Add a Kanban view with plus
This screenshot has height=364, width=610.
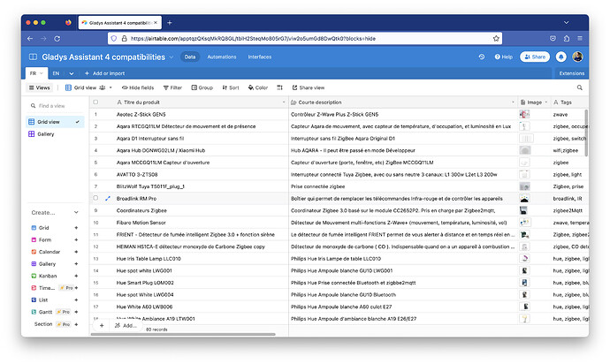click(x=76, y=277)
